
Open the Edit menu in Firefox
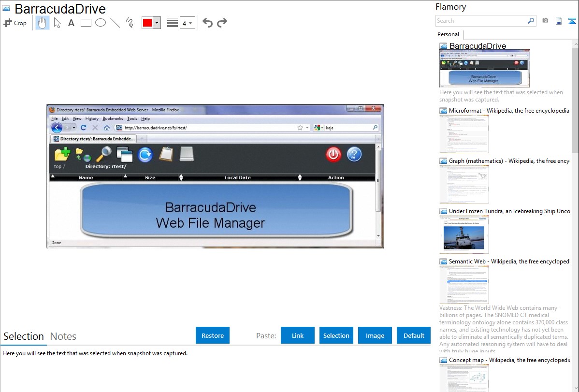coord(65,118)
